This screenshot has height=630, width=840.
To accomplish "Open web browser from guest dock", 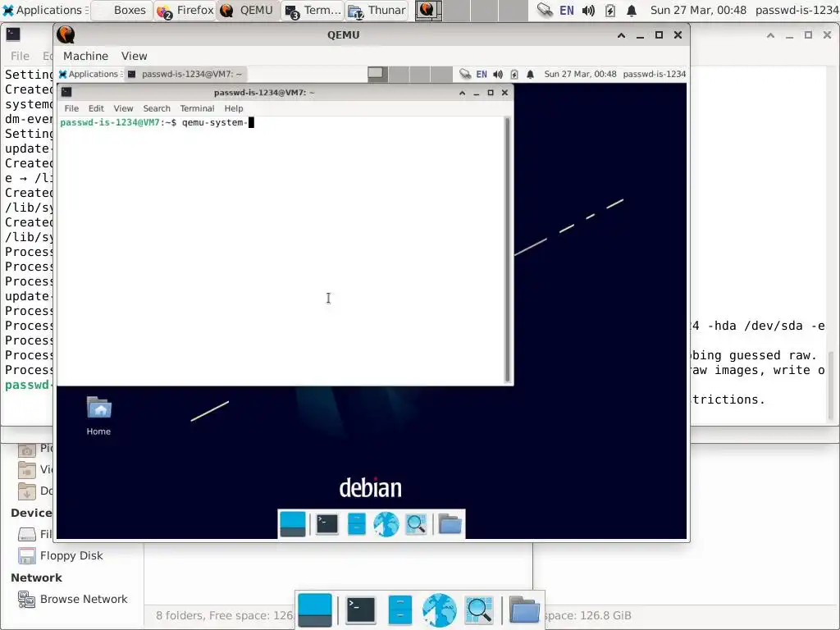I will 386,524.
